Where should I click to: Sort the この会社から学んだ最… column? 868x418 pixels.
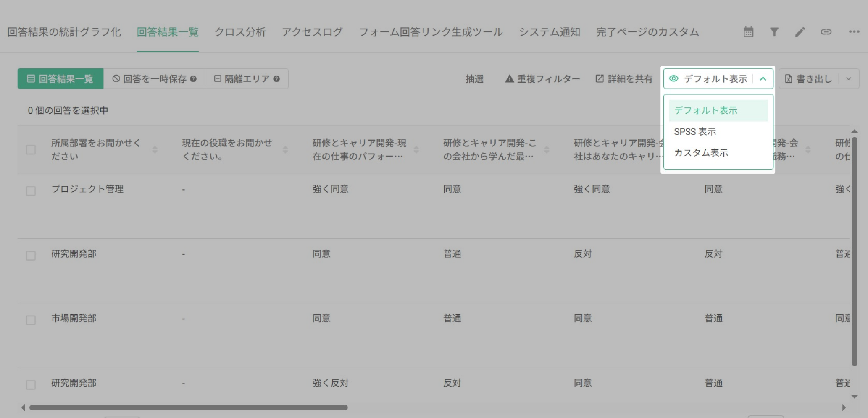point(547,150)
